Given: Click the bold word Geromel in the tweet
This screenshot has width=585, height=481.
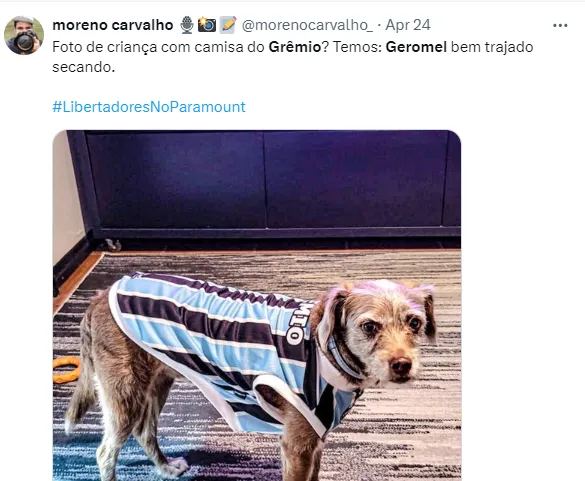Looking at the screenshot, I should (x=416, y=47).
